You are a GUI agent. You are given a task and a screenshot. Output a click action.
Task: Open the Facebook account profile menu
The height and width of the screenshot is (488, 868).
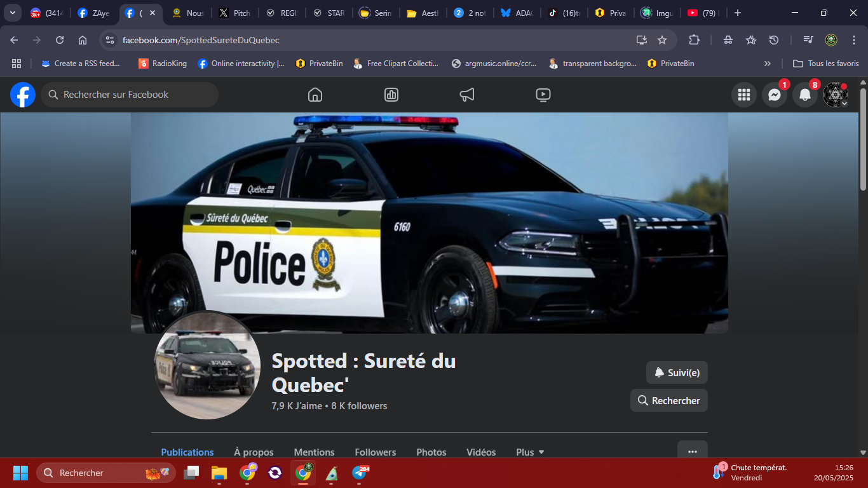point(836,95)
